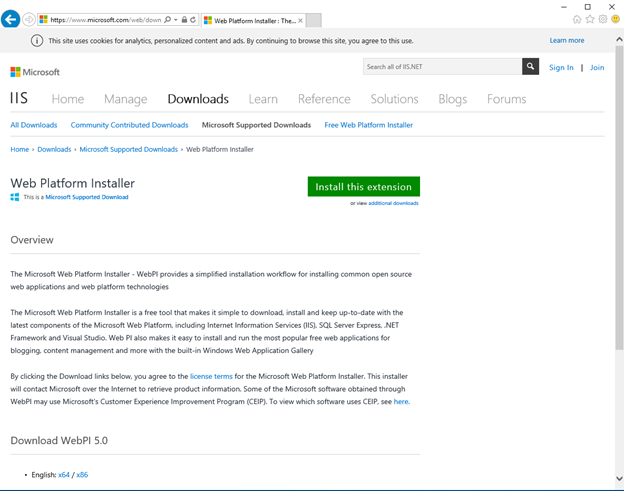The width and height of the screenshot is (624, 491).
Task: Open Learn more about cookies
Action: tap(567, 40)
